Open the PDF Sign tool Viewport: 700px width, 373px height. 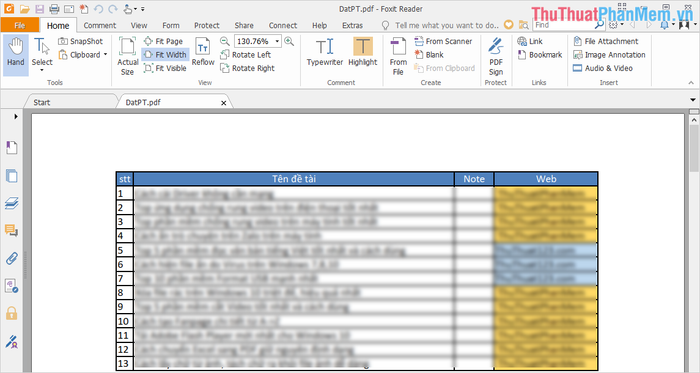[x=496, y=56]
